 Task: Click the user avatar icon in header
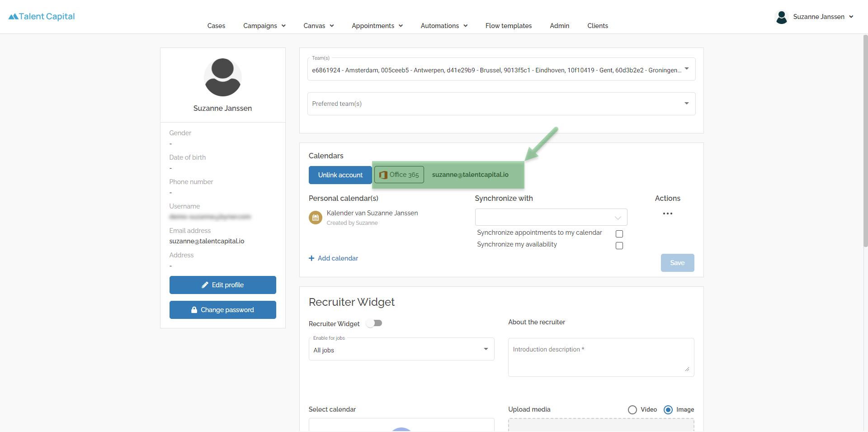(781, 17)
